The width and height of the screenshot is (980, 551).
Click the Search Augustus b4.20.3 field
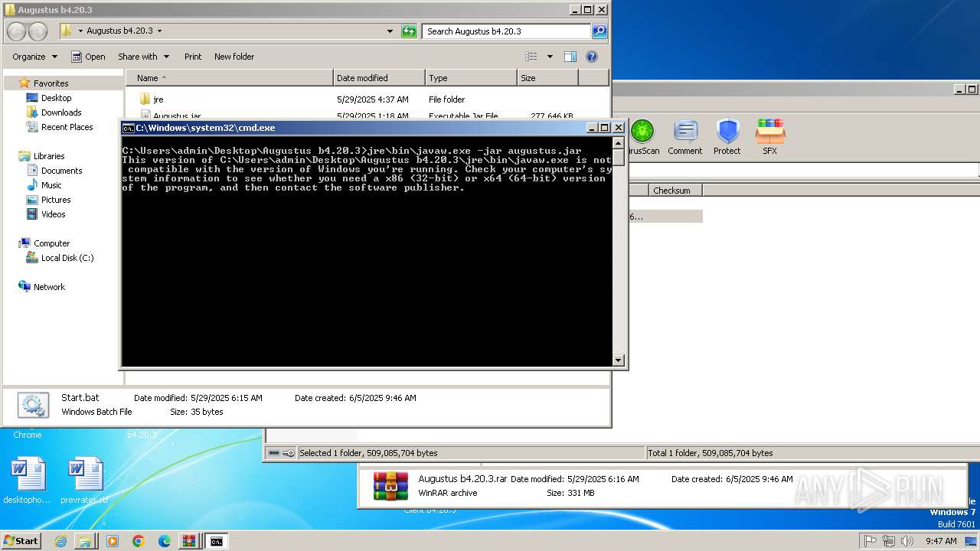click(x=507, y=31)
